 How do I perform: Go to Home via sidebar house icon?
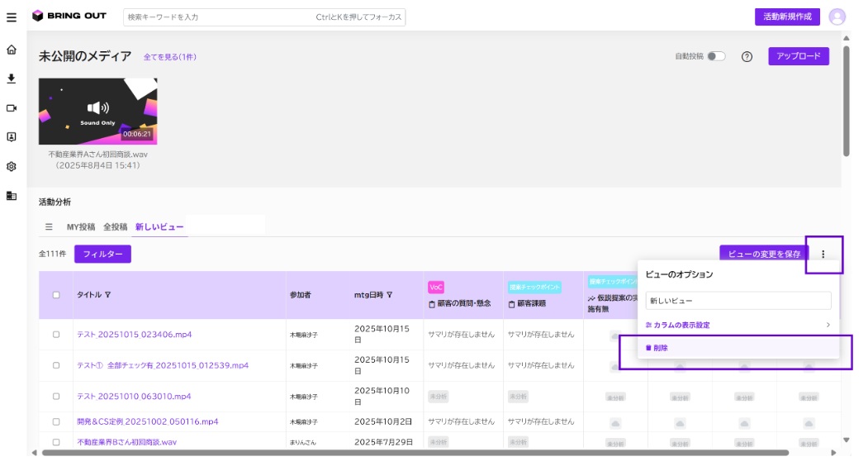pyautogui.click(x=11, y=50)
